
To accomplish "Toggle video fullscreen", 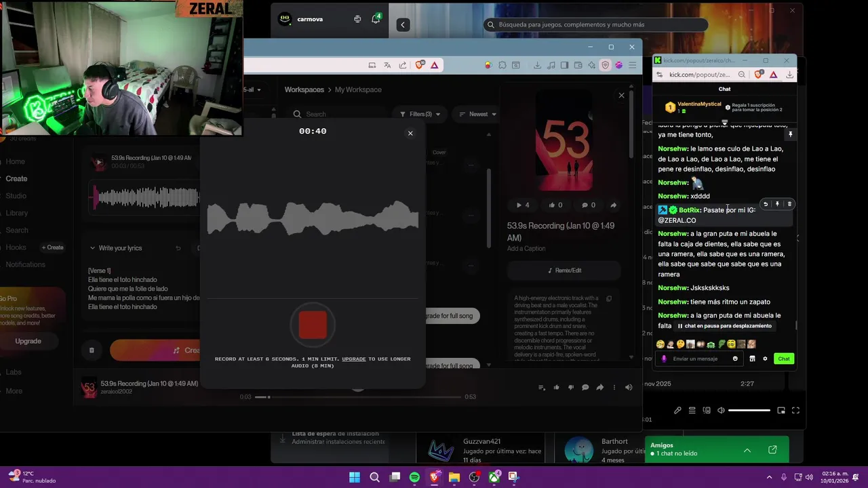I will 795,410.
